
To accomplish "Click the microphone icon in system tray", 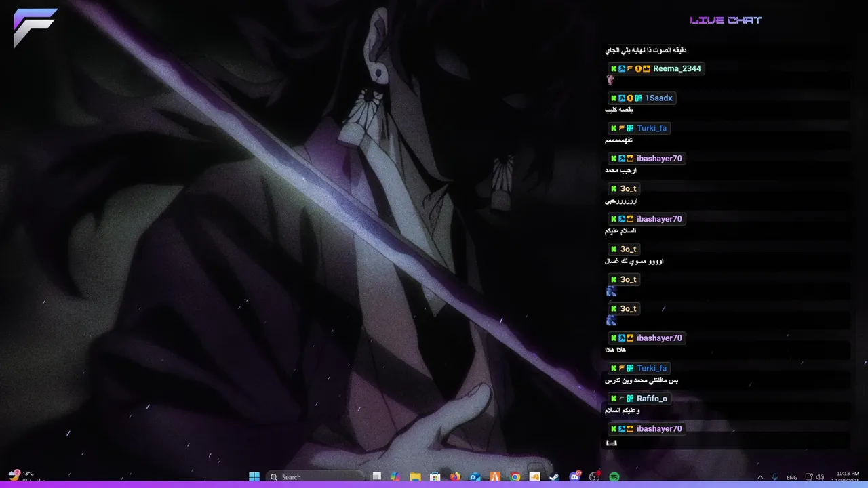I will click(x=775, y=477).
